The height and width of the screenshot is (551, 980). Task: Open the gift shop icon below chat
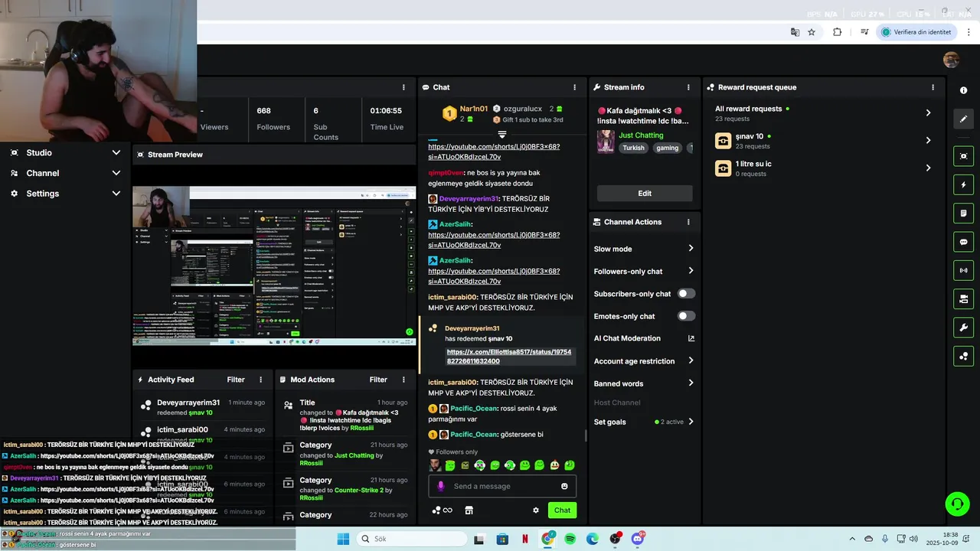[469, 510]
